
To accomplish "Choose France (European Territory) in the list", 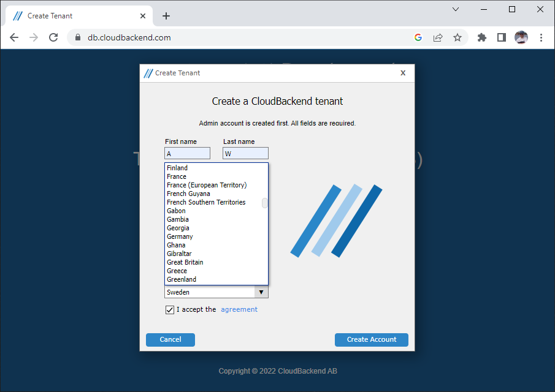I will pyautogui.click(x=214, y=185).
